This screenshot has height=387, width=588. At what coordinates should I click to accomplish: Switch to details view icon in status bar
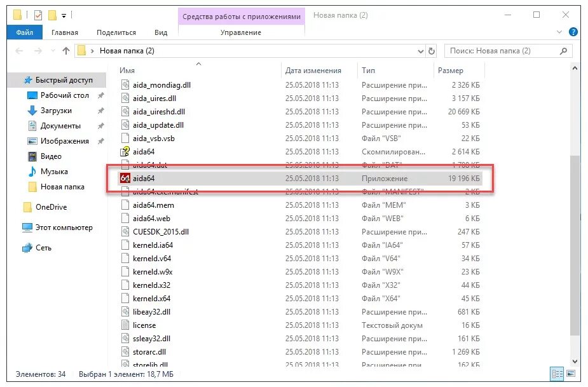[557, 374]
